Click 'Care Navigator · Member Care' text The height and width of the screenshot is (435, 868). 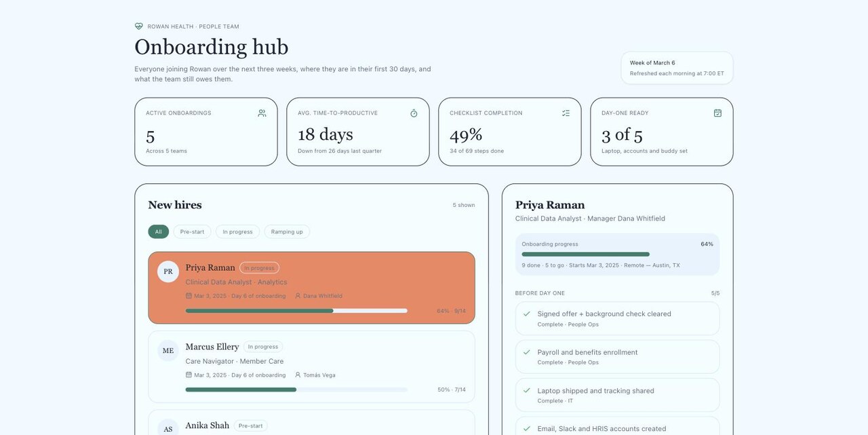235,361
